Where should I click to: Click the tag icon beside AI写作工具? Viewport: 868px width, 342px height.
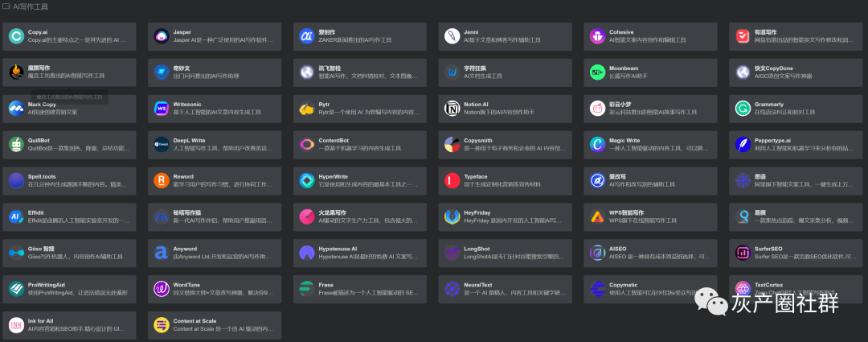point(6,6)
